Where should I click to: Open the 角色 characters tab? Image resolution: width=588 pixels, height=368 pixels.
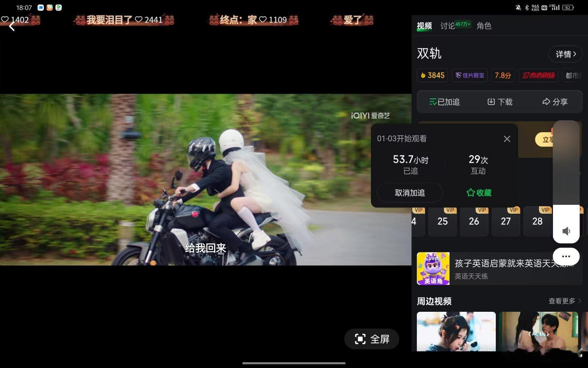[484, 26]
